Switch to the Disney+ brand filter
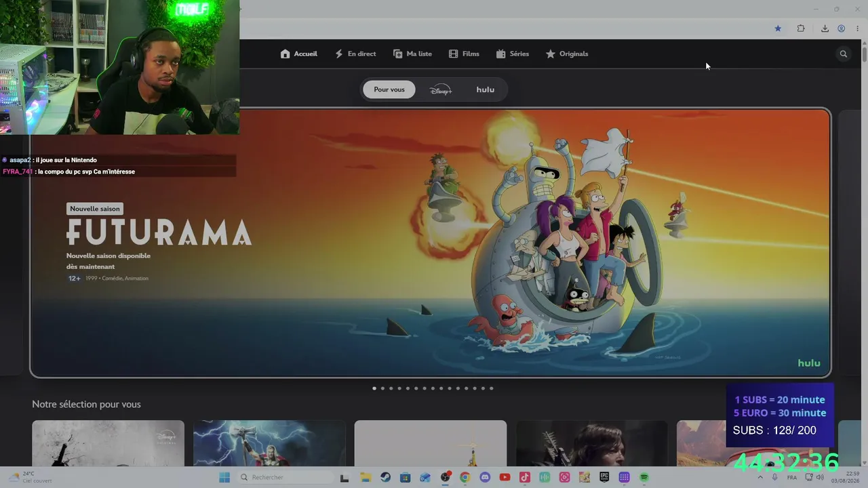868x488 pixels. (x=441, y=89)
